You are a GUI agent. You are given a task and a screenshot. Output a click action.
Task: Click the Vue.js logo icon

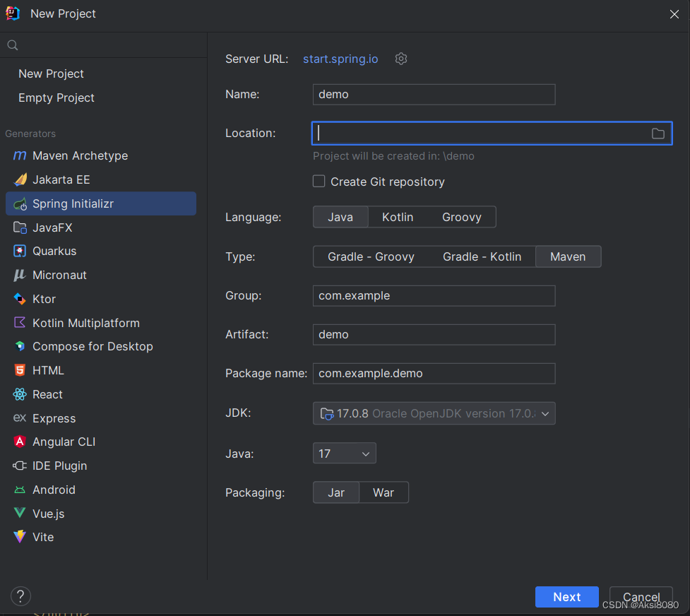tap(20, 513)
